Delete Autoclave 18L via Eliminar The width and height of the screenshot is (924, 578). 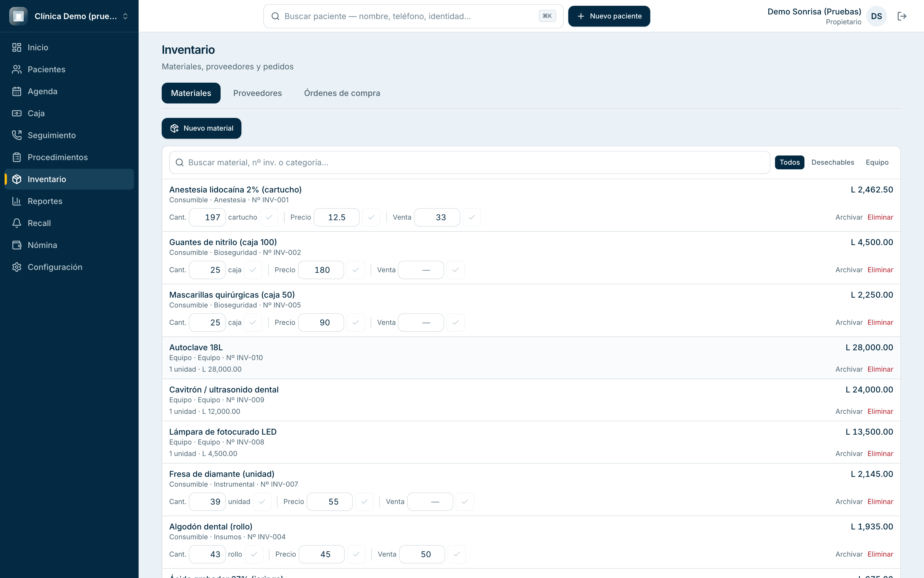880,369
